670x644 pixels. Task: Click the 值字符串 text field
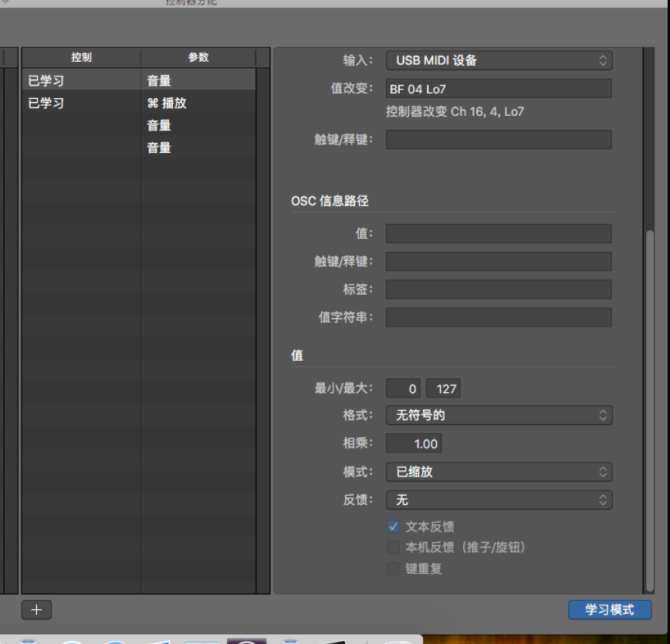pyautogui.click(x=499, y=317)
